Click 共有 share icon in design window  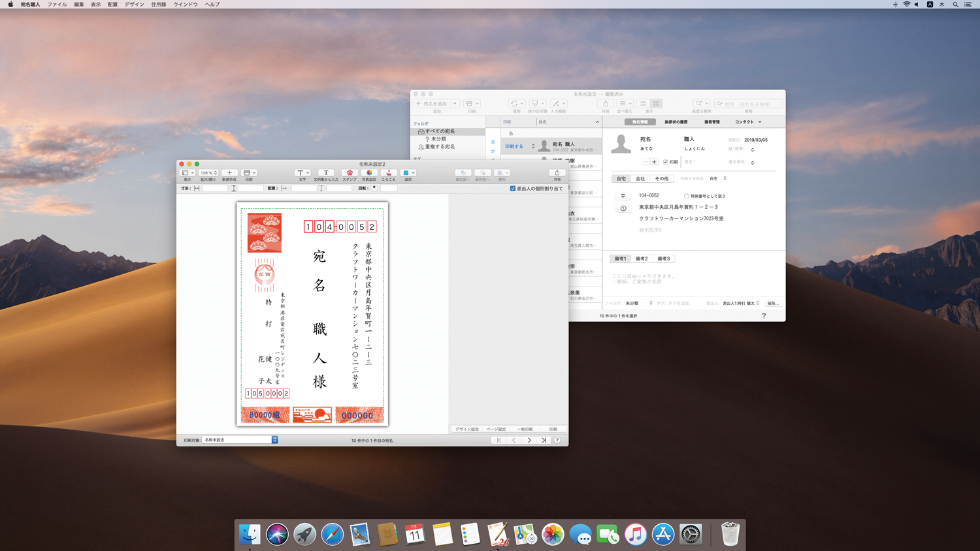click(557, 173)
